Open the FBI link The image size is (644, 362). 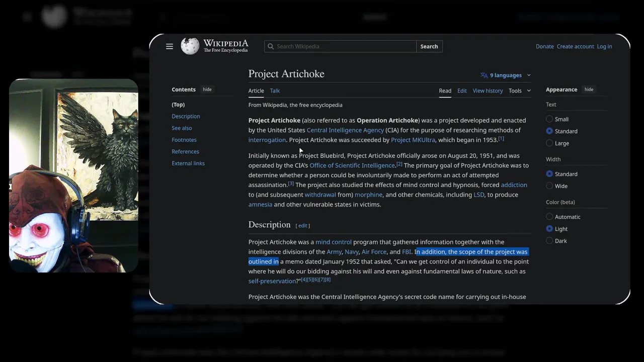pos(407,252)
